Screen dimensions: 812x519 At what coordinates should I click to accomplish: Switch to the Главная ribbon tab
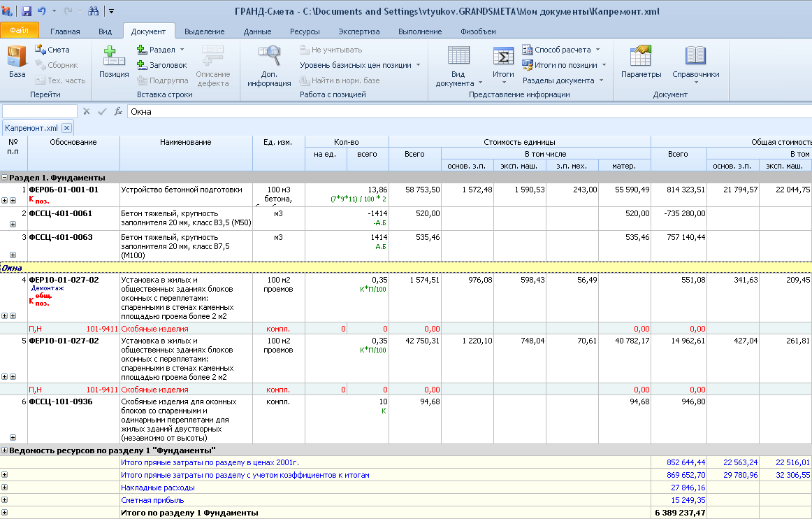click(65, 31)
